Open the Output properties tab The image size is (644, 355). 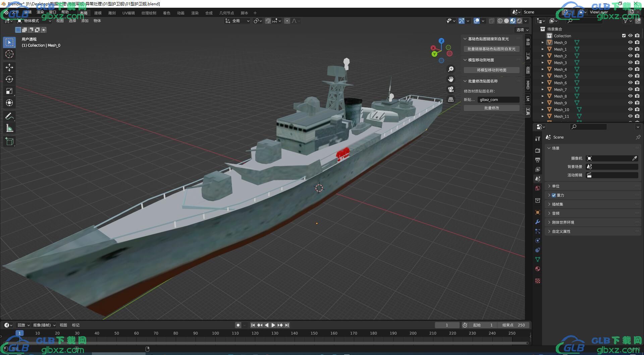point(538,160)
